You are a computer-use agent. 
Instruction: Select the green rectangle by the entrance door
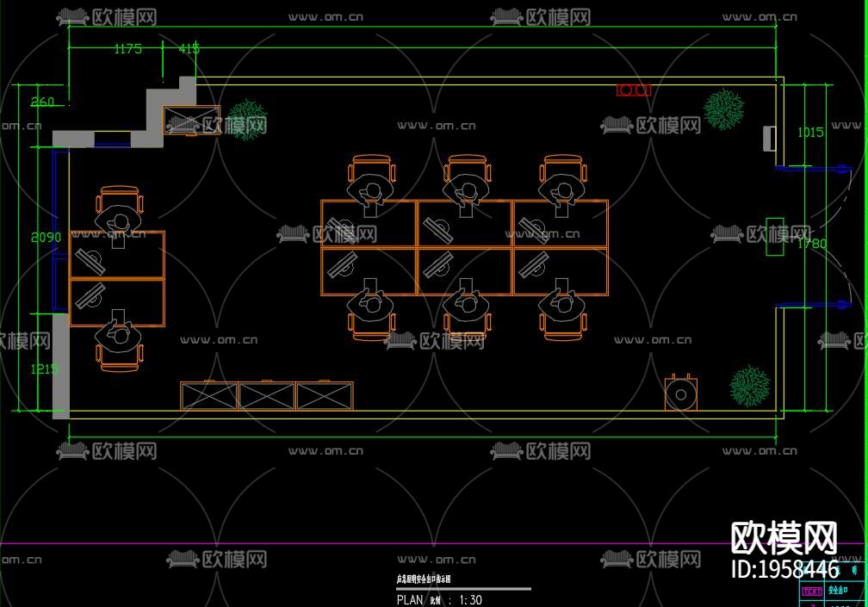point(775,237)
